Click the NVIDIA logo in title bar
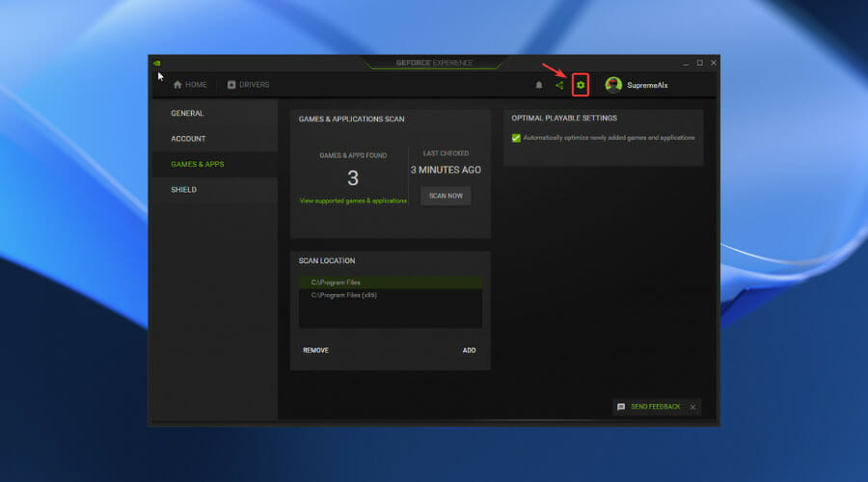868x482 pixels. click(x=157, y=63)
